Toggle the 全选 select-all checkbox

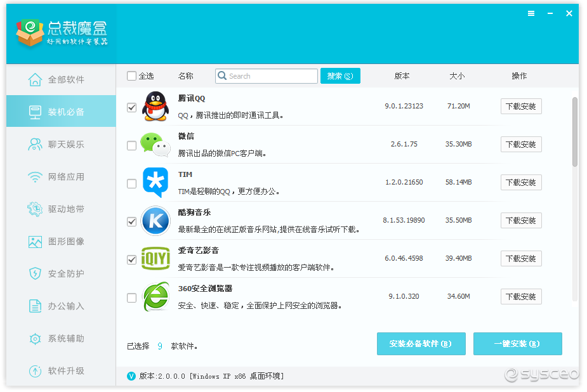(131, 76)
